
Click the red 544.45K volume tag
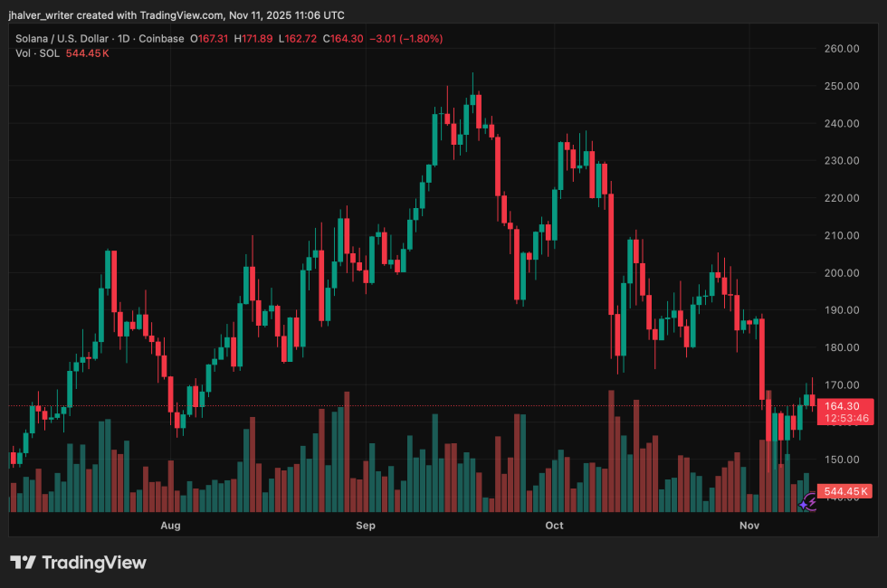click(846, 491)
